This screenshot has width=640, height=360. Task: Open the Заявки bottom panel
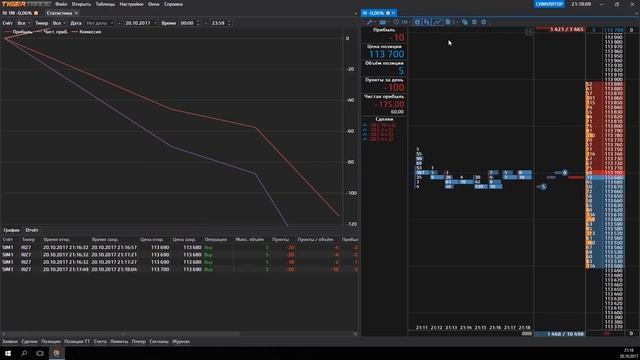pos(10,342)
